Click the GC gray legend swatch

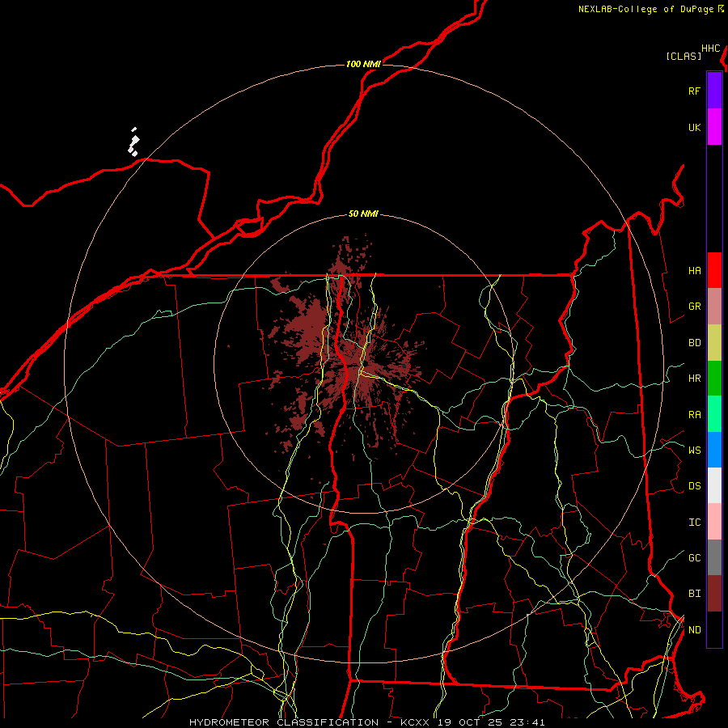(x=714, y=557)
